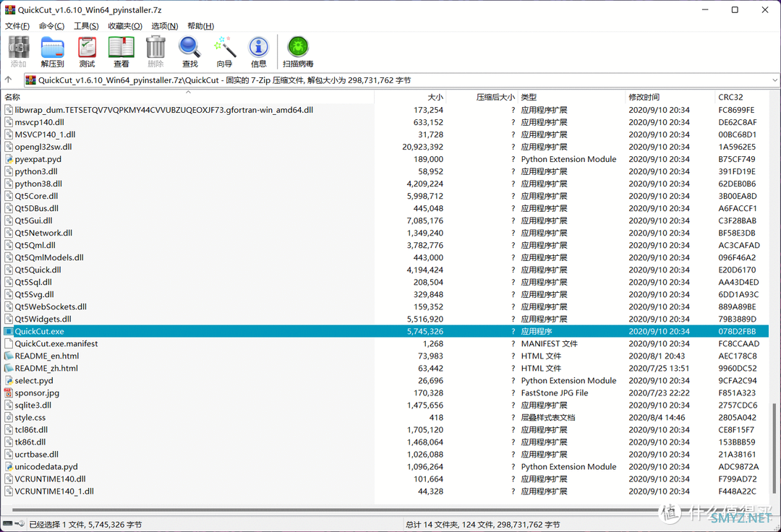Select Qt5Widgets.dll file name
781x532 pixels.
pos(43,319)
